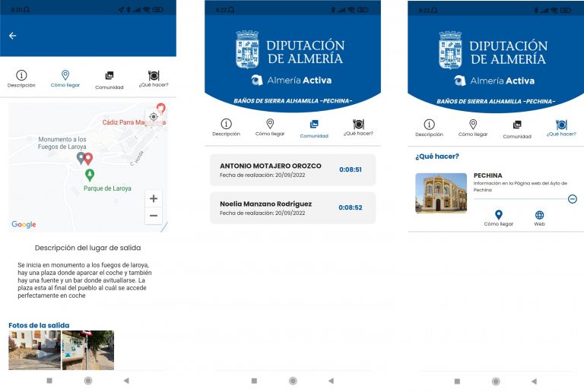Tap the Cádiz Parra Magdalena red marker
Image resolution: width=584 pixels, height=392 pixels.
click(160, 109)
